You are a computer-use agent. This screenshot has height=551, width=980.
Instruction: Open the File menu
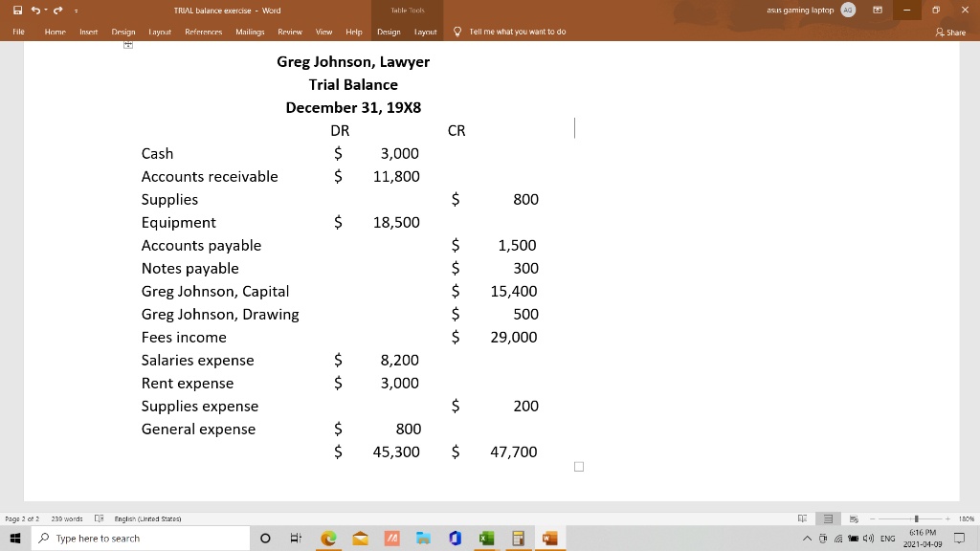18,32
